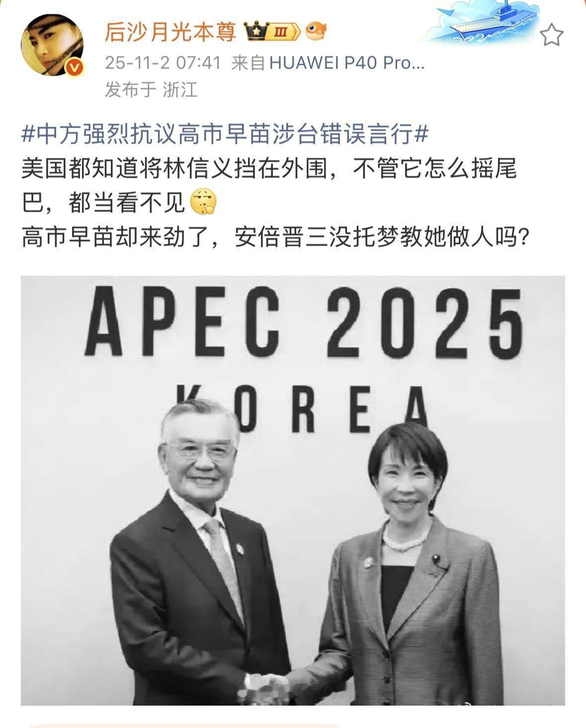The height and width of the screenshot is (728, 586).
Task: Tap the shushing face emoji
Action: click(x=203, y=202)
